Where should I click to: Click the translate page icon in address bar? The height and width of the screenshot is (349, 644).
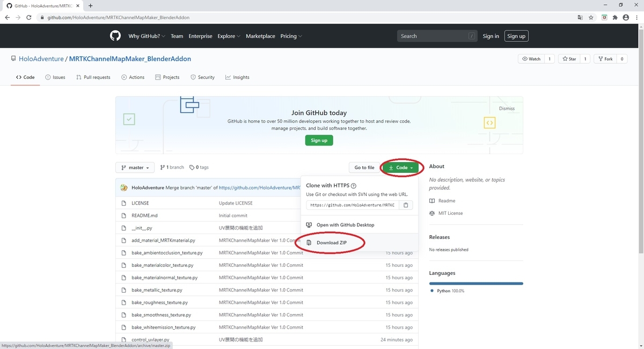coord(580,17)
